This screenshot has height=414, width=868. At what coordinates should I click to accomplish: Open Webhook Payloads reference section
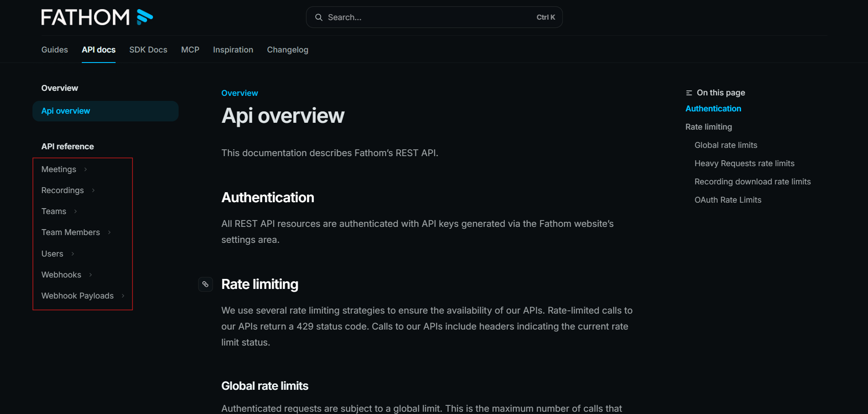point(78,296)
